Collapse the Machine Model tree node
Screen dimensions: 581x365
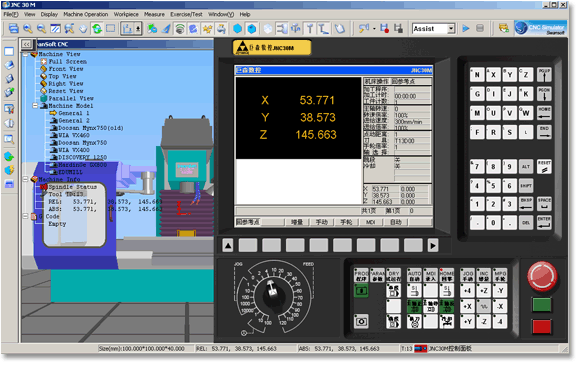[35, 106]
